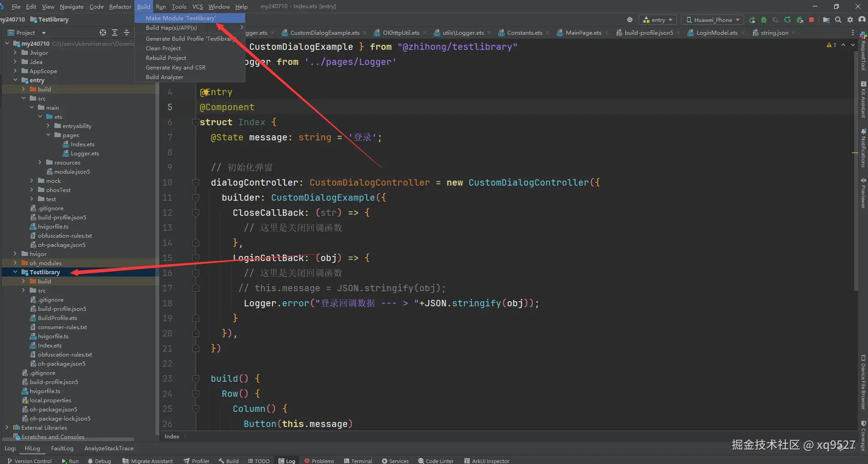The height and width of the screenshot is (464, 868).
Task: Switch to the FaultLog tab
Action: pos(62,448)
